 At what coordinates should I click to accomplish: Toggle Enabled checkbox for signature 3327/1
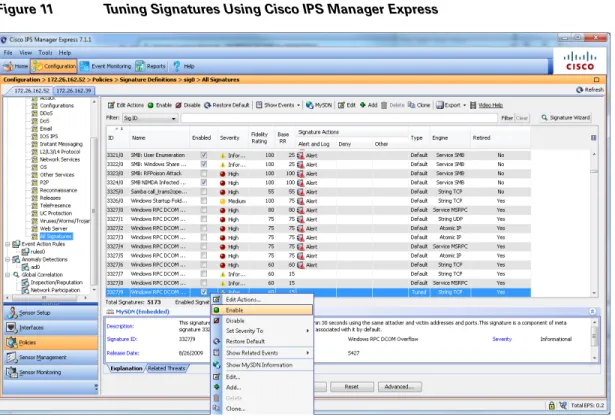204,219
